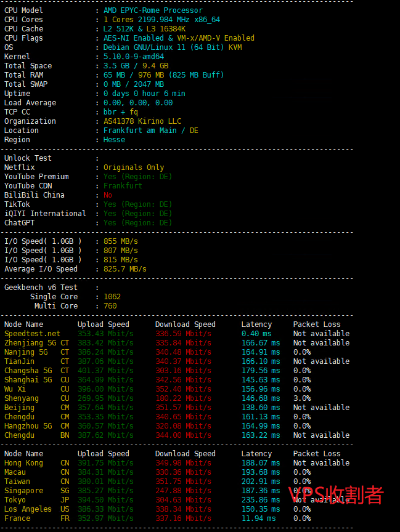Click the Hong Kong node name
This screenshot has height=532, width=400.
(23, 463)
